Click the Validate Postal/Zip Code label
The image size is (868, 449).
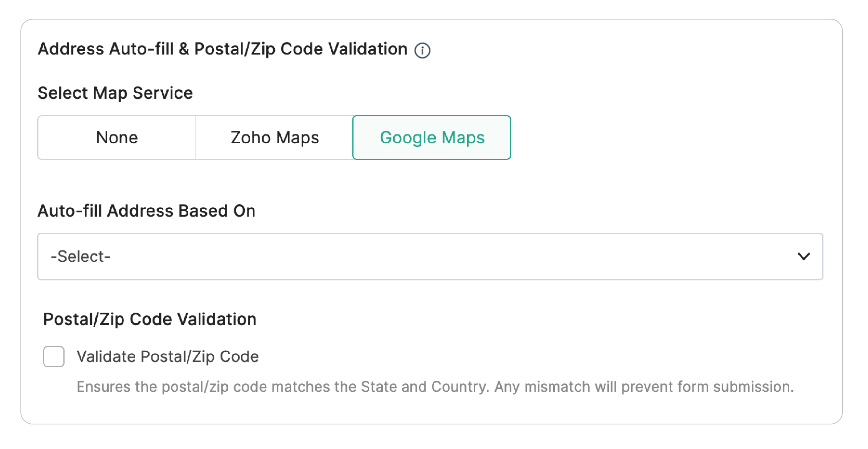[x=168, y=356]
